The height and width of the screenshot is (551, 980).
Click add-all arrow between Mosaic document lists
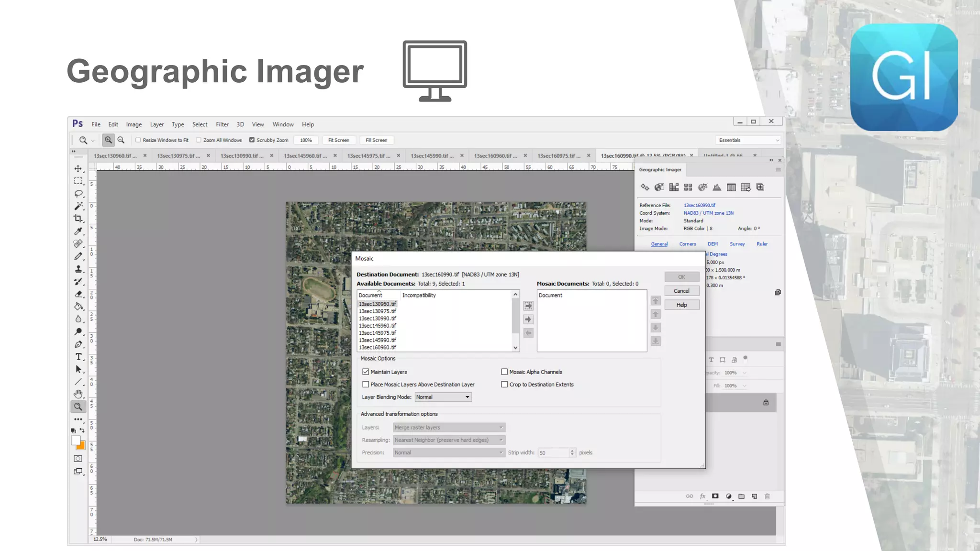[x=528, y=306]
